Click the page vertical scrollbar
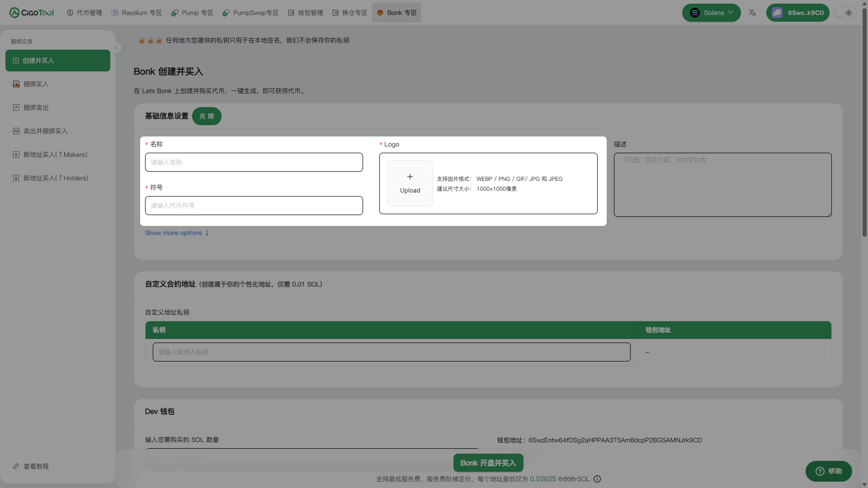Image resolution: width=868 pixels, height=488 pixels. 864,122
